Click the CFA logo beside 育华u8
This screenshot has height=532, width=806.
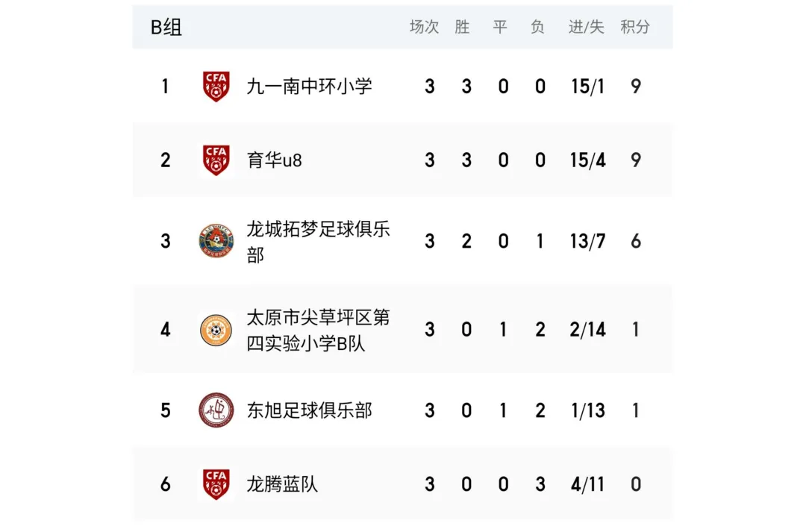[x=216, y=160]
